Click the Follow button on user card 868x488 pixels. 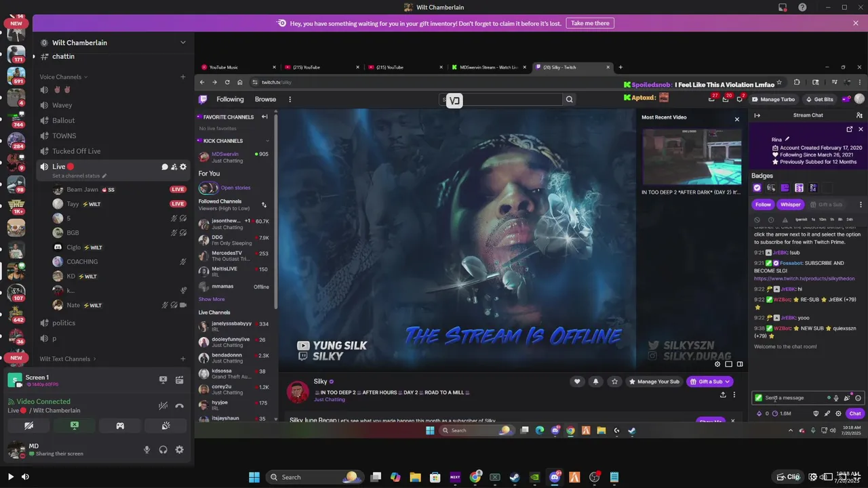point(763,205)
